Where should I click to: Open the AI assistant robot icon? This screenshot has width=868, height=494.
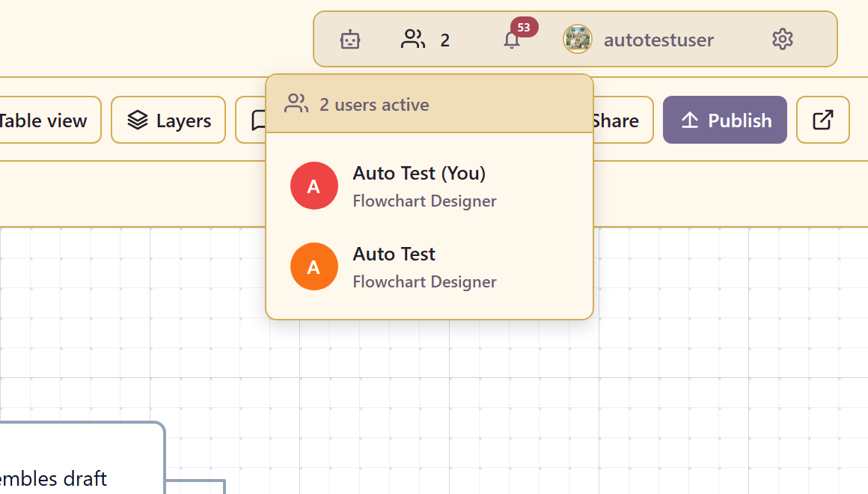[350, 40]
